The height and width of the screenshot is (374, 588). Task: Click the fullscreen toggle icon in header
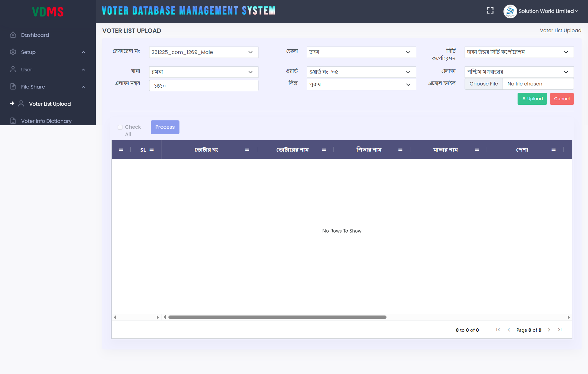click(x=490, y=11)
